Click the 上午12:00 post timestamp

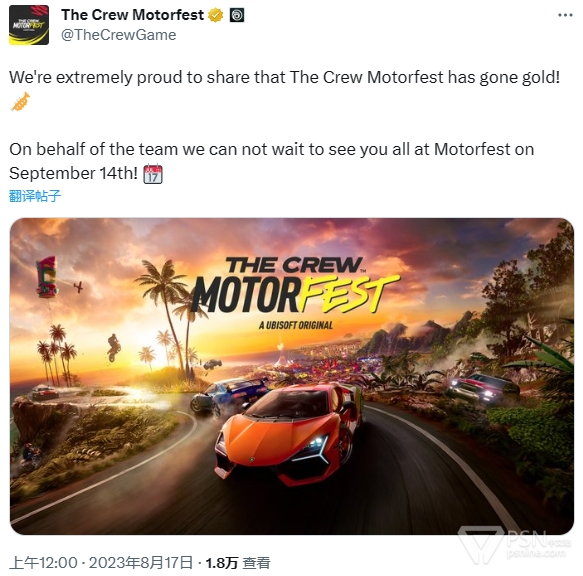44,563
